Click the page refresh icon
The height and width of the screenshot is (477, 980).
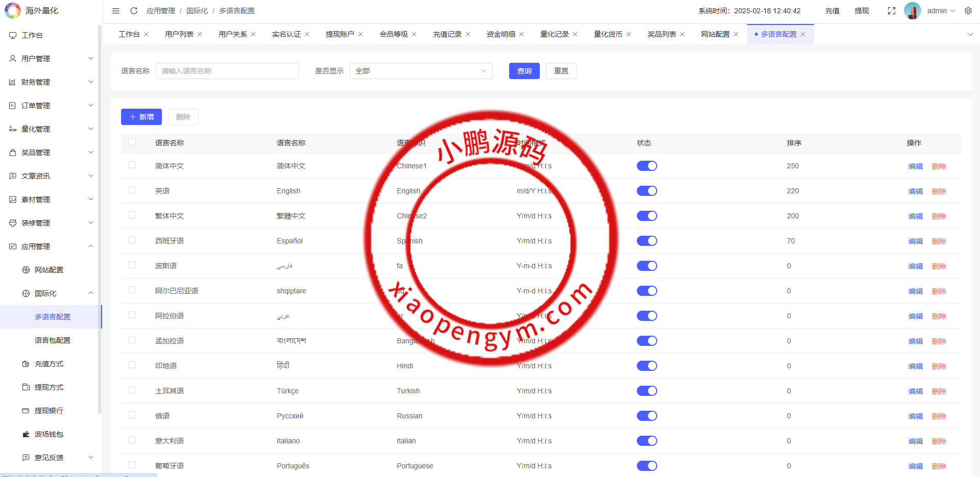click(134, 11)
